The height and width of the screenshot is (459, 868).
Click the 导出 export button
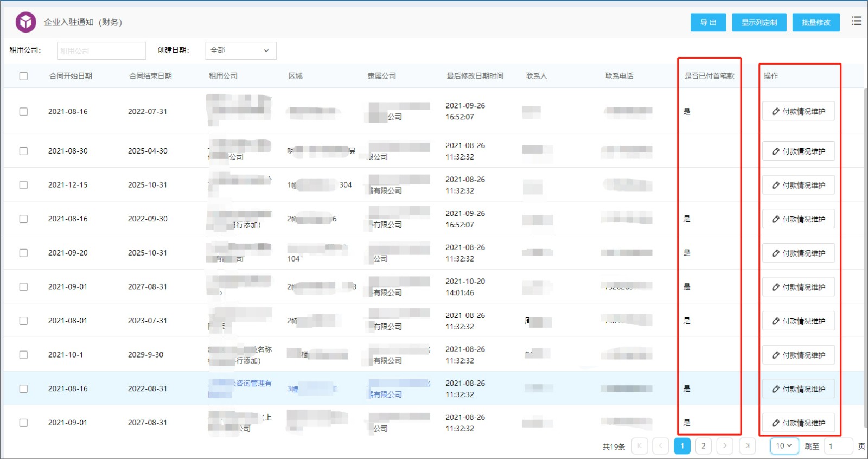point(708,22)
